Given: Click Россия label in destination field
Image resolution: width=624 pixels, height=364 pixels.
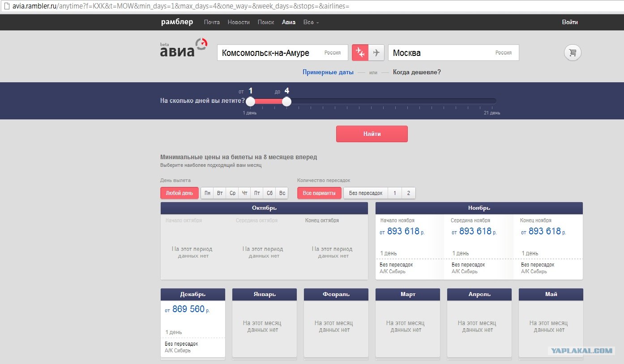Looking at the screenshot, I should point(504,53).
